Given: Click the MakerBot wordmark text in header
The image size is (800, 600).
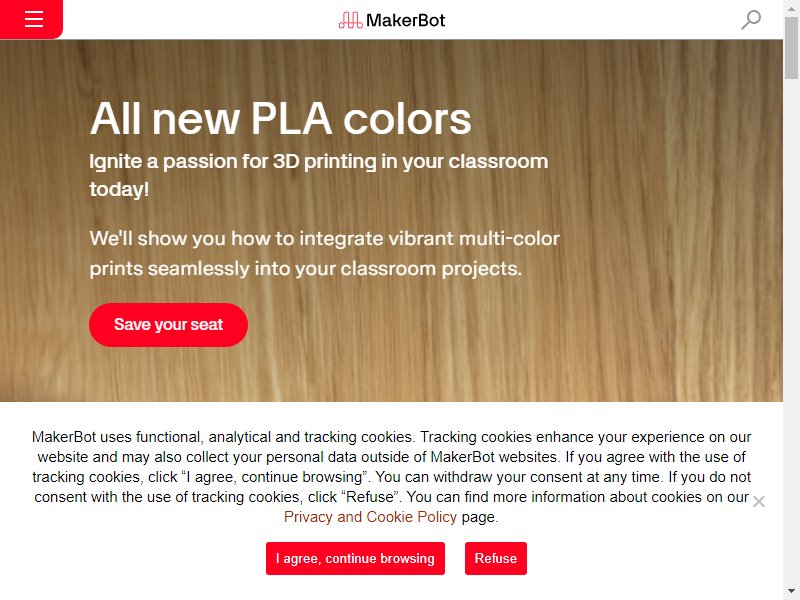Looking at the screenshot, I should (406, 20).
